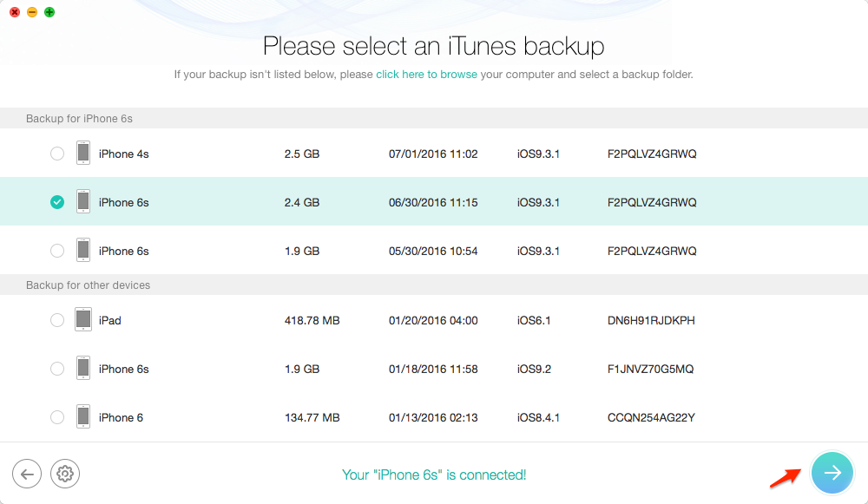Click the '2.5 GB' size value
This screenshot has width=868, height=504.
point(302,154)
